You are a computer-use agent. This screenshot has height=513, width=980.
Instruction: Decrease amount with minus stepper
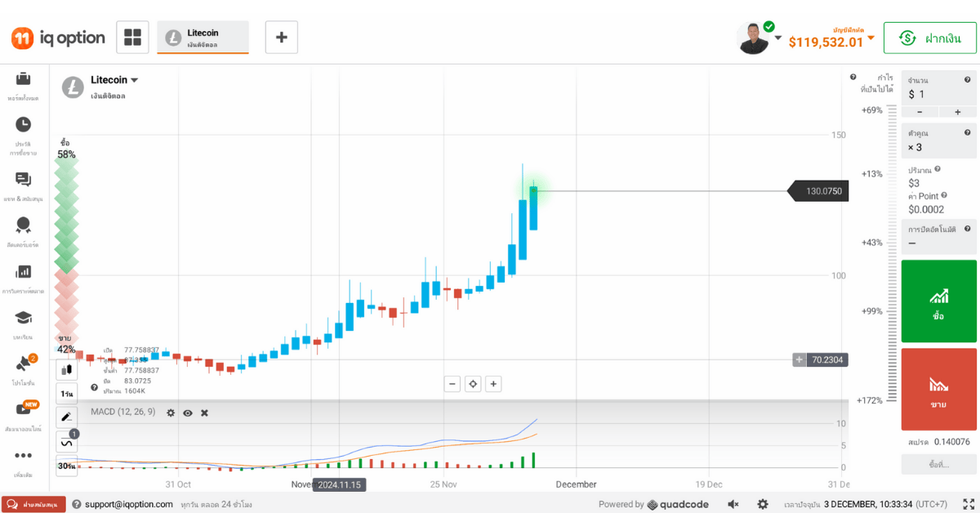click(x=920, y=112)
